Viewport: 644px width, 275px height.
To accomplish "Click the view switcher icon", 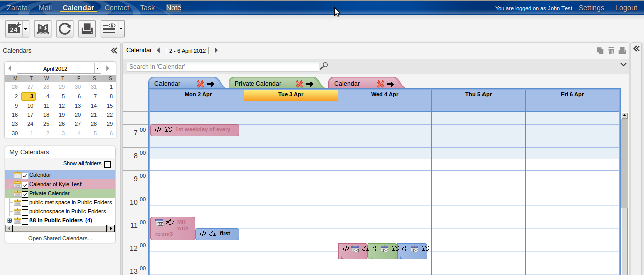I will click(109, 29).
